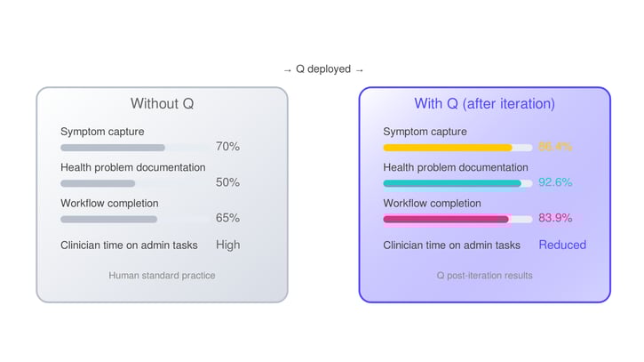644x362 pixels.
Task: Click the 70% value in Without Q
Action: click(227, 147)
